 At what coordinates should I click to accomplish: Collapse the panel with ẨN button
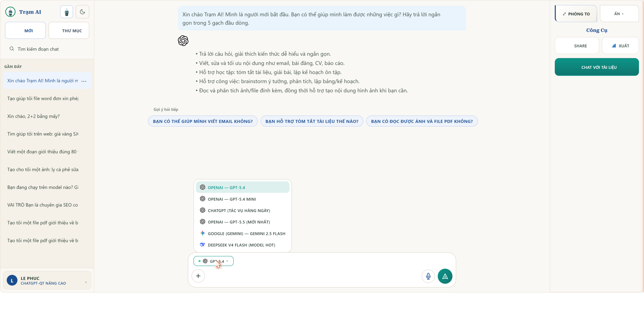(x=619, y=14)
